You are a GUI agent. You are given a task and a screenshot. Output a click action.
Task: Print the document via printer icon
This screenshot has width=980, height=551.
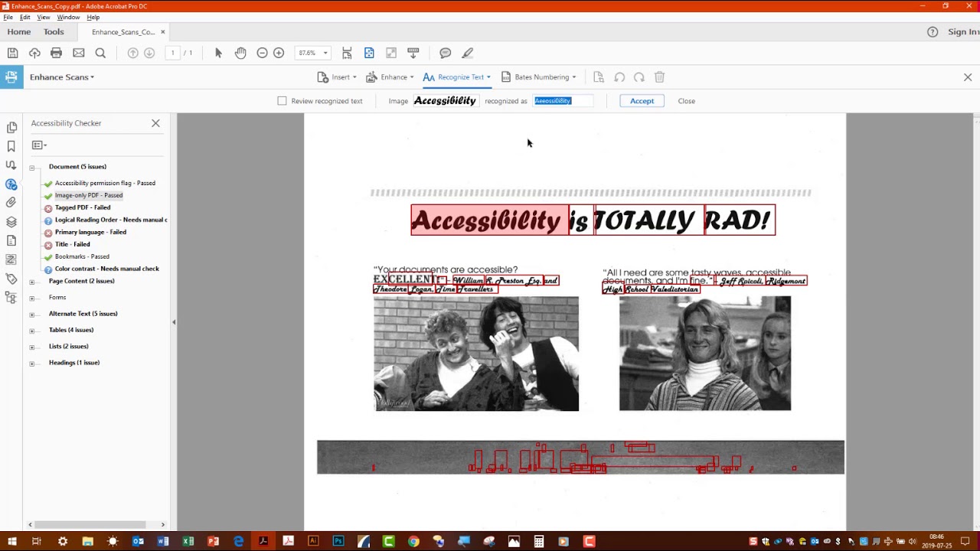point(56,53)
